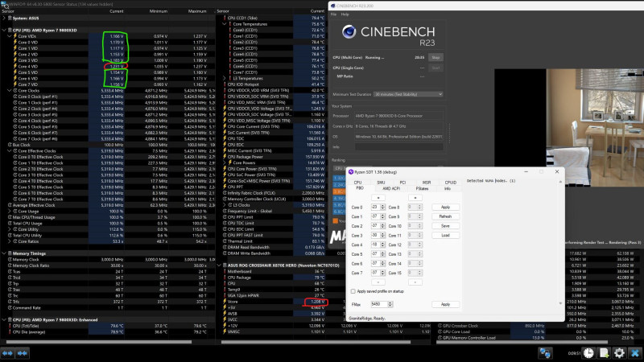Image resolution: width=644 pixels, height=362 pixels.
Task: Click the icon beside DRAM Read Bandwidth
Action: click(225, 247)
